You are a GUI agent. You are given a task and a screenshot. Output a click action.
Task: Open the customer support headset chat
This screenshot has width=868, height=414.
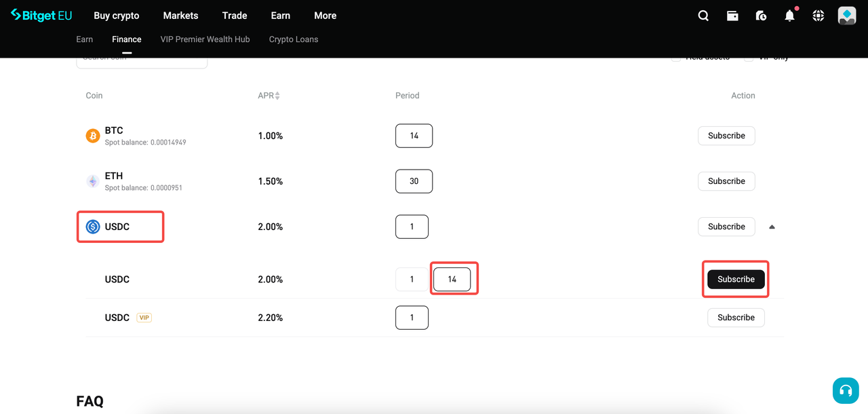coord(846,390)
